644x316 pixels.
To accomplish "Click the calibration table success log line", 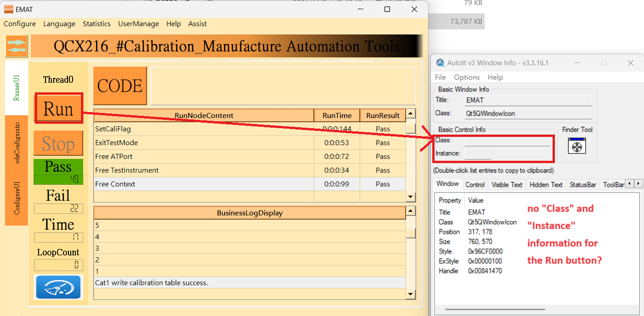I will click(250, 283).
